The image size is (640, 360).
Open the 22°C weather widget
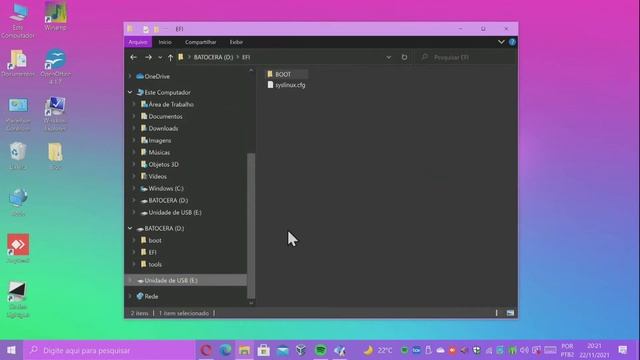[x=378, y=350]
